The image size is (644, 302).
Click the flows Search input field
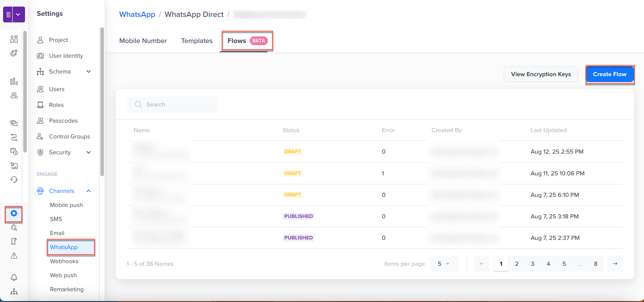click(x=175, y=104)
